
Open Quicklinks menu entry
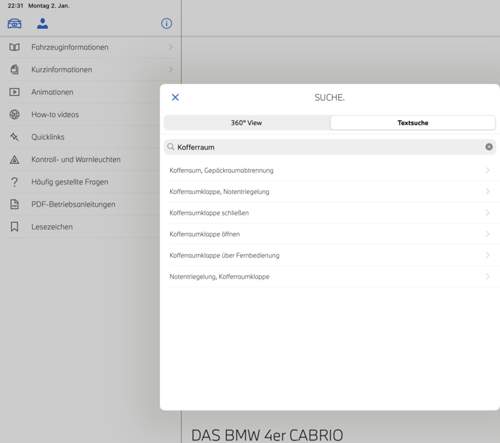click(x=80, y=137)
